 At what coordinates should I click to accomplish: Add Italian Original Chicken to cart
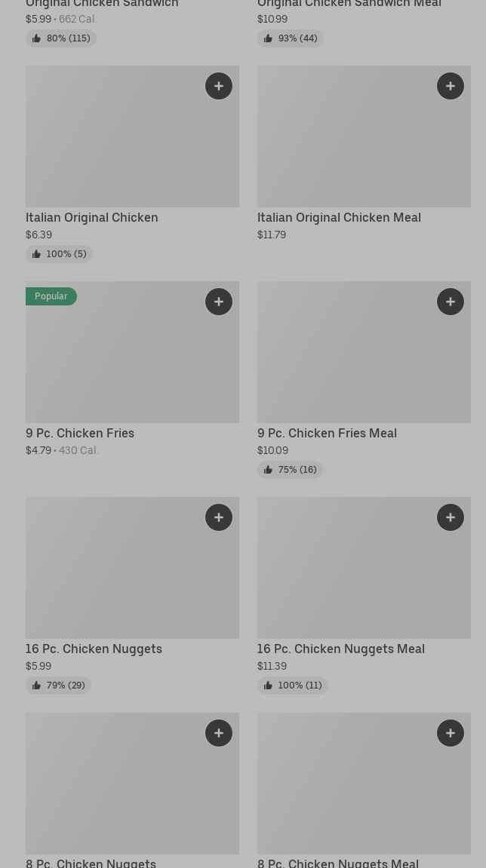pos(219,86)
